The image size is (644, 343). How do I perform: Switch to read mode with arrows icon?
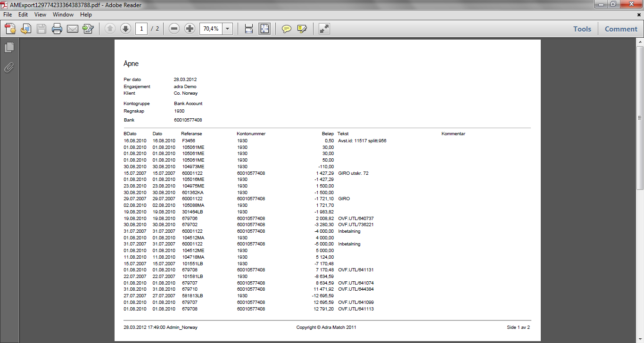(x=324, y=29)
